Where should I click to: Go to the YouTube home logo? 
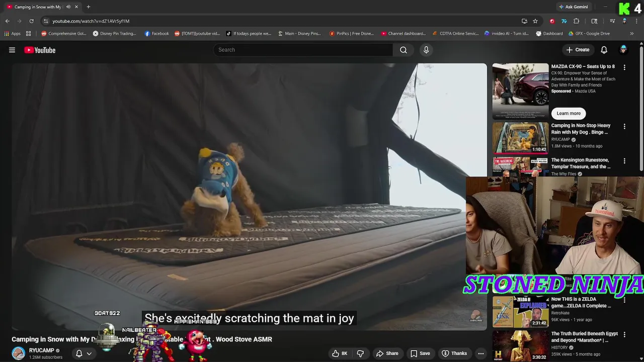click(x=40, y=50)
